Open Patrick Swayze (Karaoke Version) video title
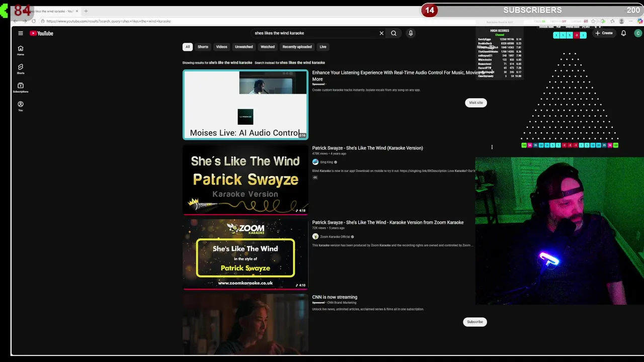Image resolution: width=644 pixels, height=362 pixels. [367, 148]
